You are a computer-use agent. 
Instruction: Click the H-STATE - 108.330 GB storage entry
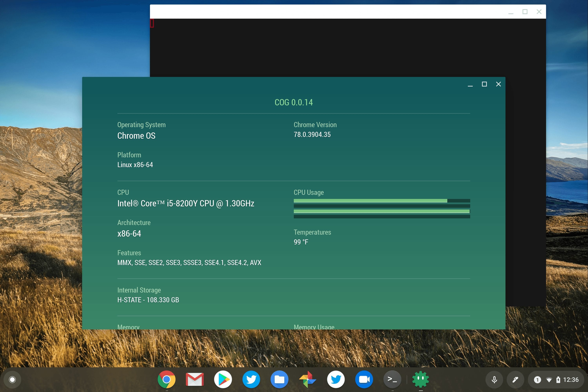(x=148, y=300)
